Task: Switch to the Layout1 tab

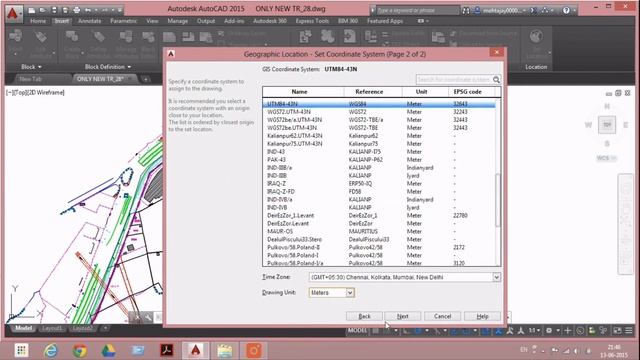Action: [x=52, y=328]
